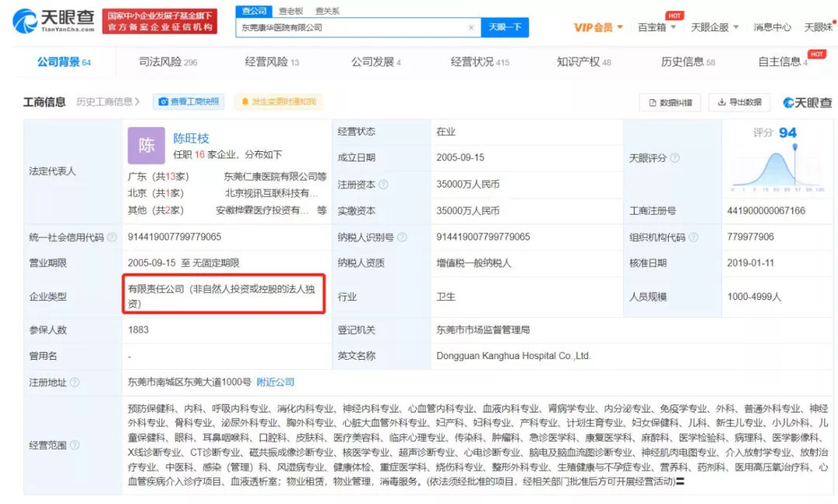Open the VIP会员 dropdown menu

[598, 27]
